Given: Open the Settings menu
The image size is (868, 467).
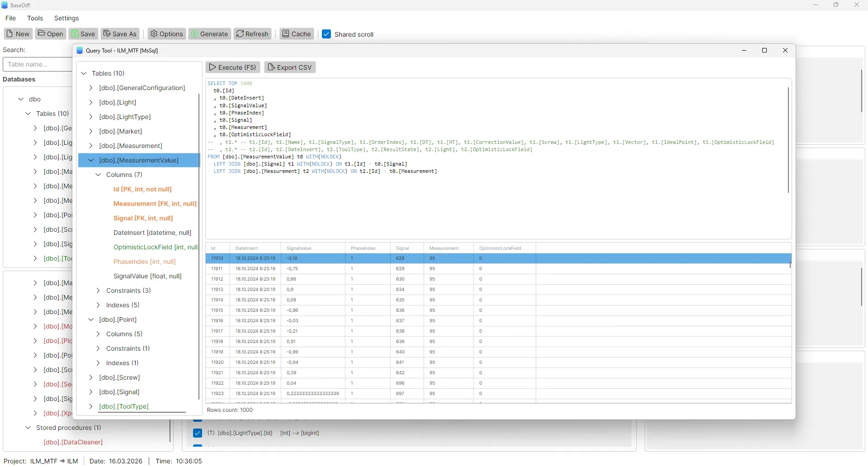Looking at the screenshot, I should [66, 18].
